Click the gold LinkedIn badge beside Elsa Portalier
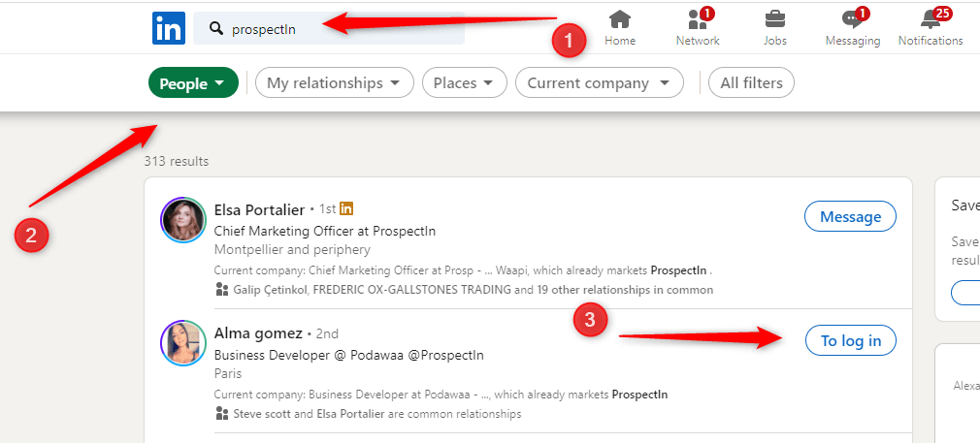 click(x=346, y=208)
